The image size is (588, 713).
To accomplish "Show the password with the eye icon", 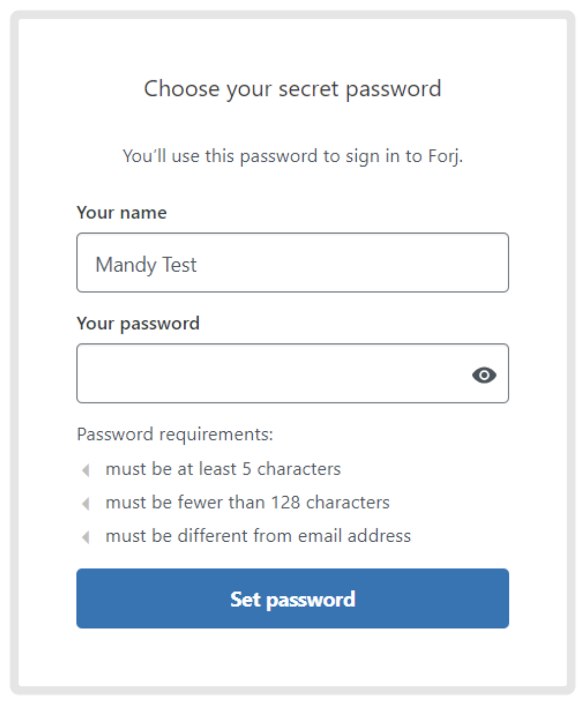I will pos(484,375).
